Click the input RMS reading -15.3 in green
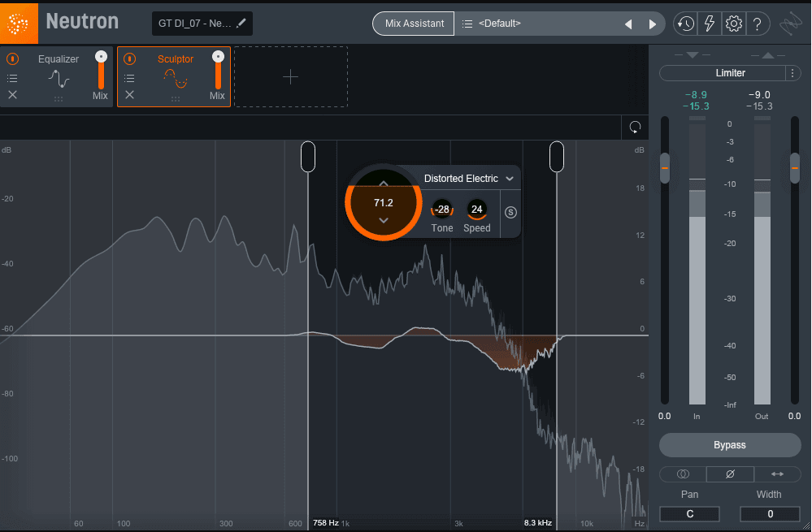812x532 pixels. tap(696, 106)
